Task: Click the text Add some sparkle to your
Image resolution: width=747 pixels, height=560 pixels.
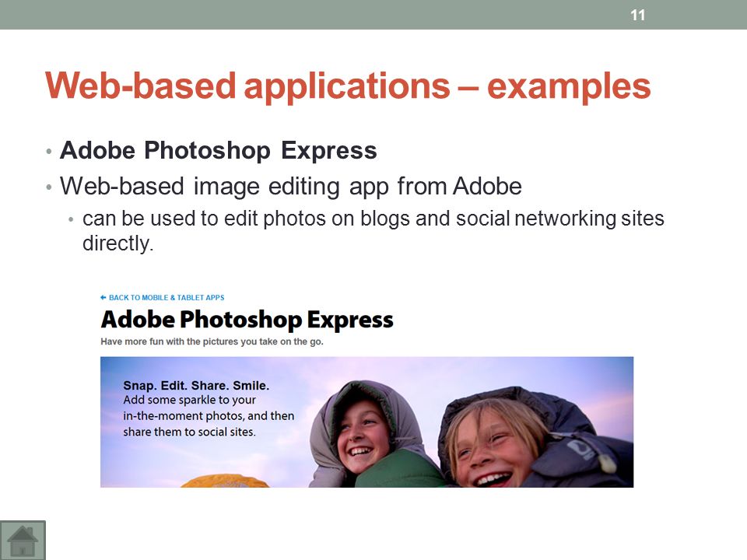Action: click(x=189, y=400)
